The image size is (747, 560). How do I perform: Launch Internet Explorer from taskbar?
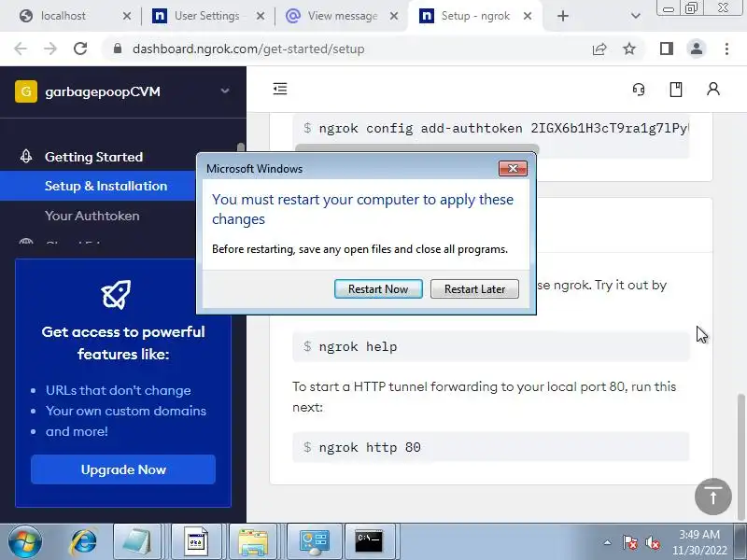pos(83,542)
